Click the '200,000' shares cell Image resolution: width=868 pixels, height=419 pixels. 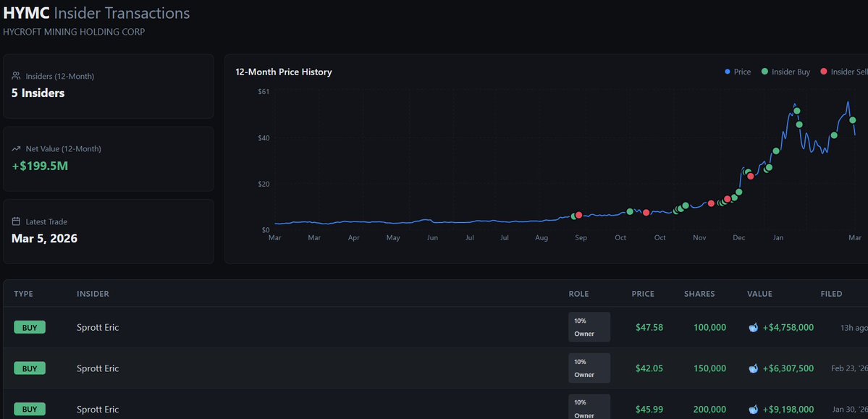(x=709, y=410)
